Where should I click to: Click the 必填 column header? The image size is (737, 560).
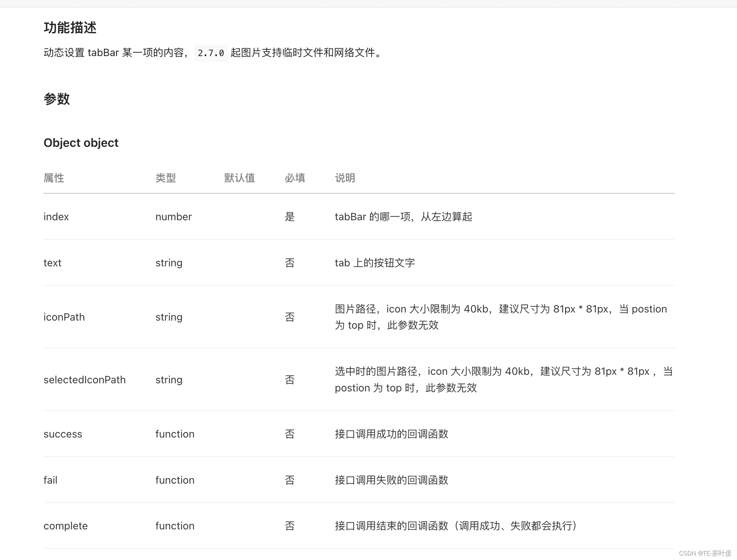click(295, 178)
